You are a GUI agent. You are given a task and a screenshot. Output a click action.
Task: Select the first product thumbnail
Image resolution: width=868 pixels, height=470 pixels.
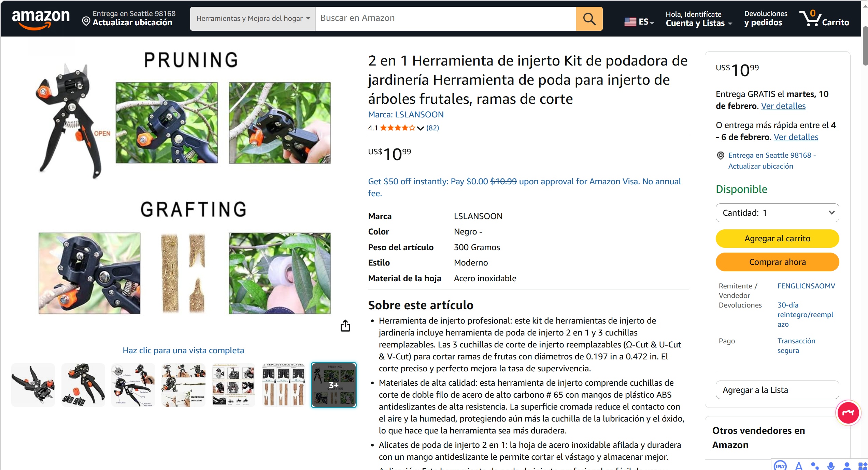(x=33, y=385)
